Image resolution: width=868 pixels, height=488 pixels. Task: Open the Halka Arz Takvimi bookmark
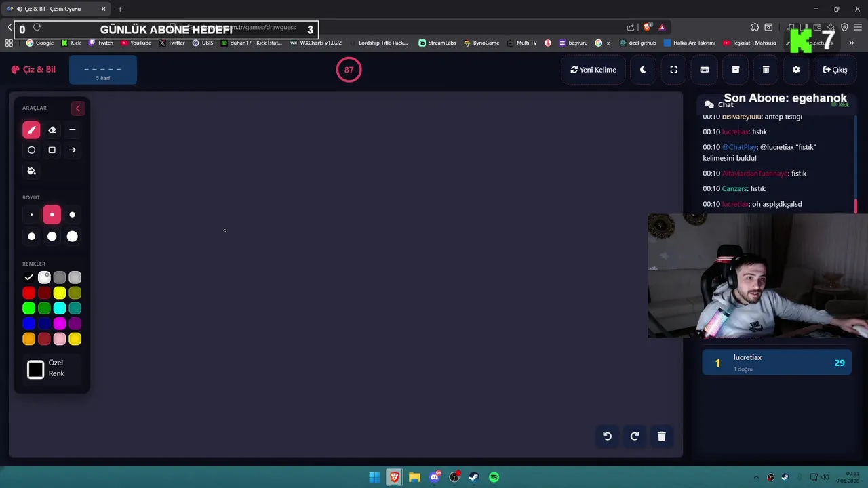[690, 43]
